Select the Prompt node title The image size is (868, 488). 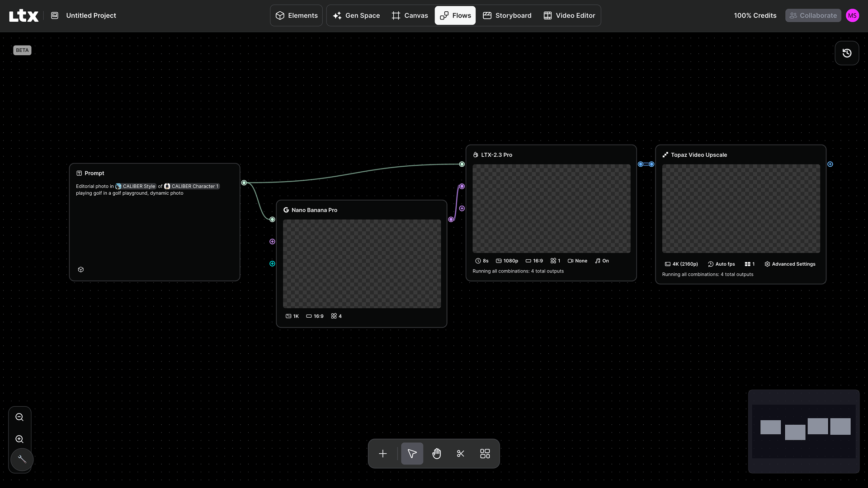pos(94,174)
